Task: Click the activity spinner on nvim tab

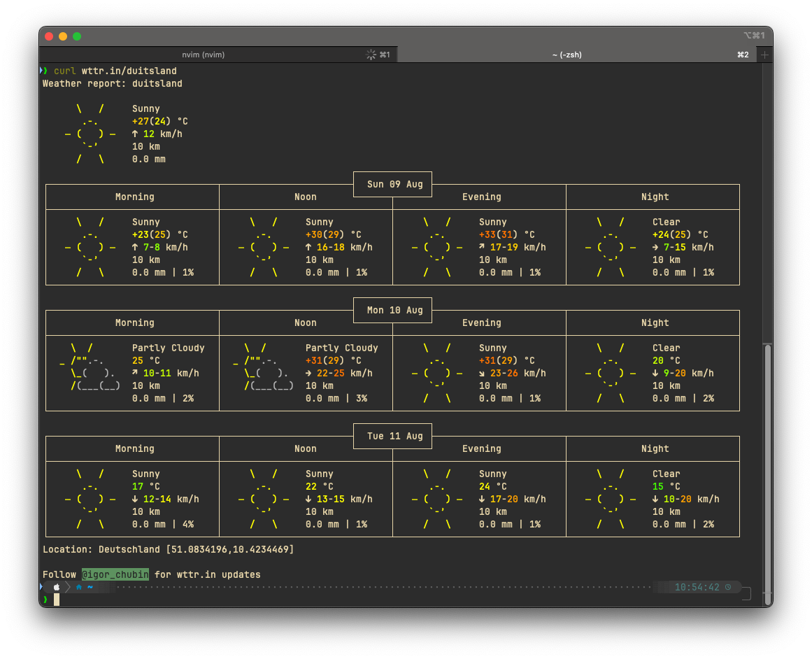Action: tap(371, 55)
